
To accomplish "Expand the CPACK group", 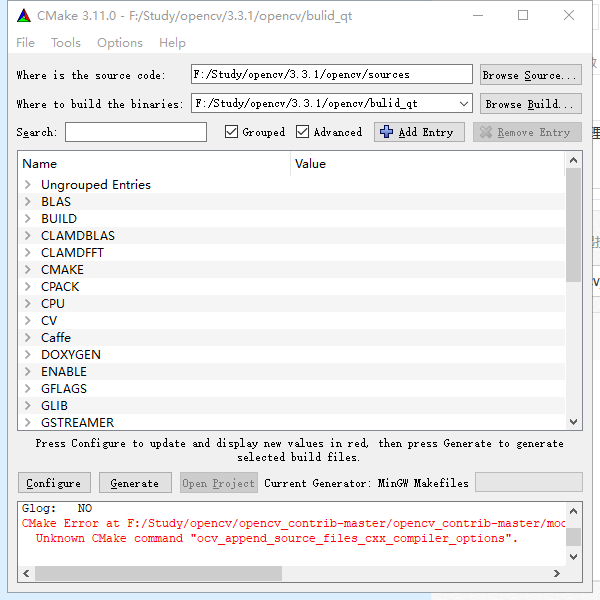I will point(28,287).
